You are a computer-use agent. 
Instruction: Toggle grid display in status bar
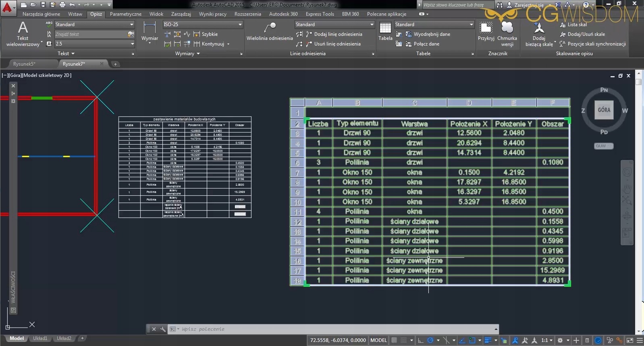pos(394,340)
